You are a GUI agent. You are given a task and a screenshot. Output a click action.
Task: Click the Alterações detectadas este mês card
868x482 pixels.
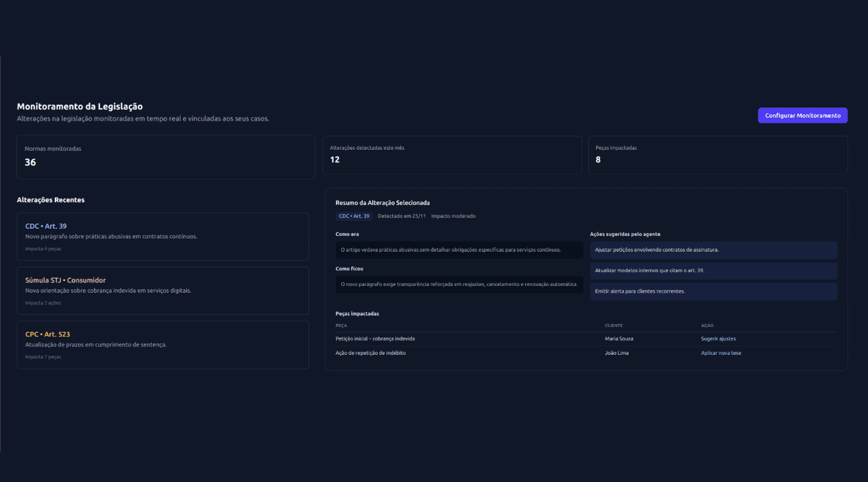[452, 155]
